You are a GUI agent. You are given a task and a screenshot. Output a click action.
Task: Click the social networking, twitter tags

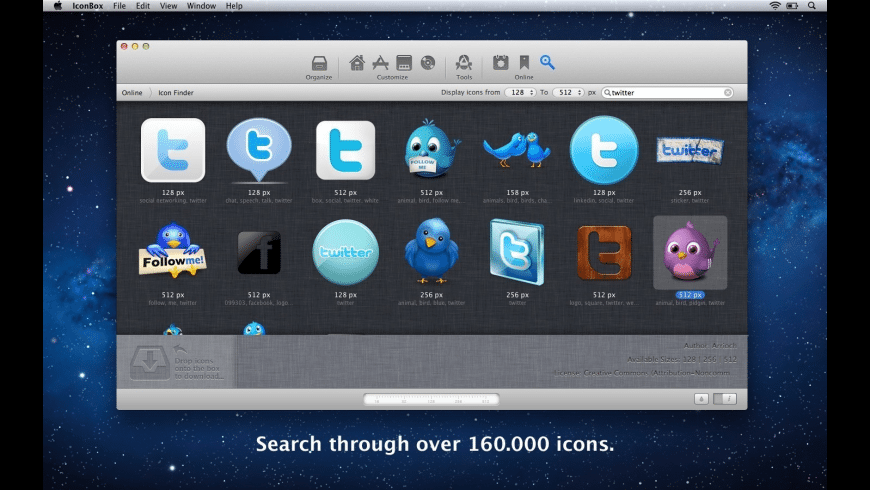(x=173, y=201)
